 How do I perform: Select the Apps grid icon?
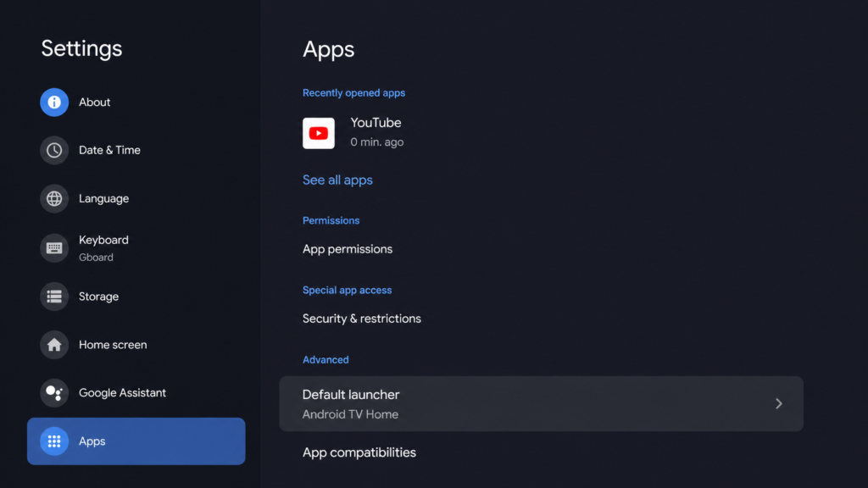pos(53,441)
